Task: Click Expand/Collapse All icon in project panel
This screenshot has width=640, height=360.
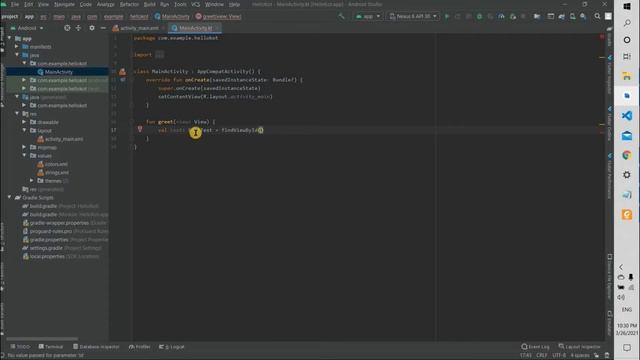Action: (78, 28)
